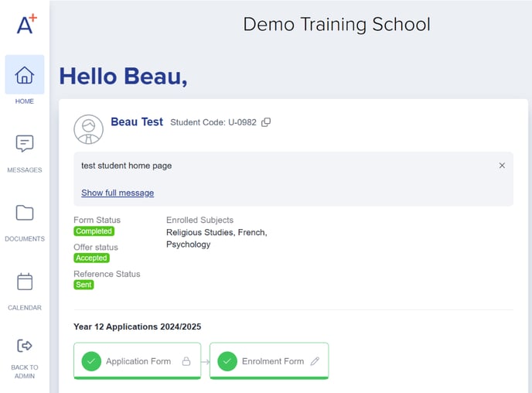This screenshot has width=532, height=393.
Task: Click the test student home page text
Action: point(126,166)
